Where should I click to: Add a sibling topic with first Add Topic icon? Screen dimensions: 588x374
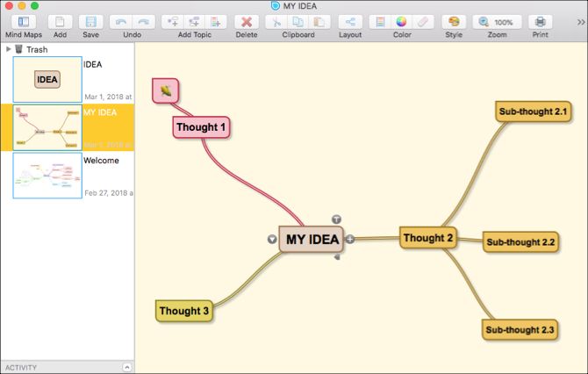click(x=173, y=22)
